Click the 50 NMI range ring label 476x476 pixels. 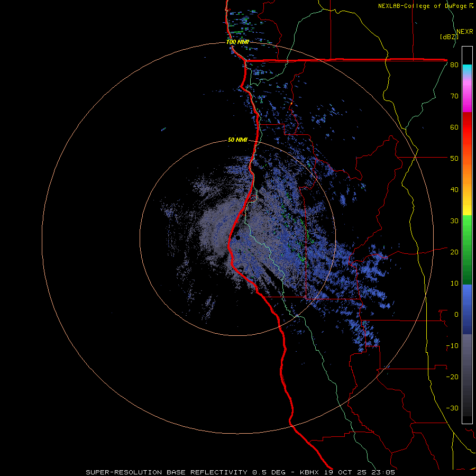[x=237, y=140]
